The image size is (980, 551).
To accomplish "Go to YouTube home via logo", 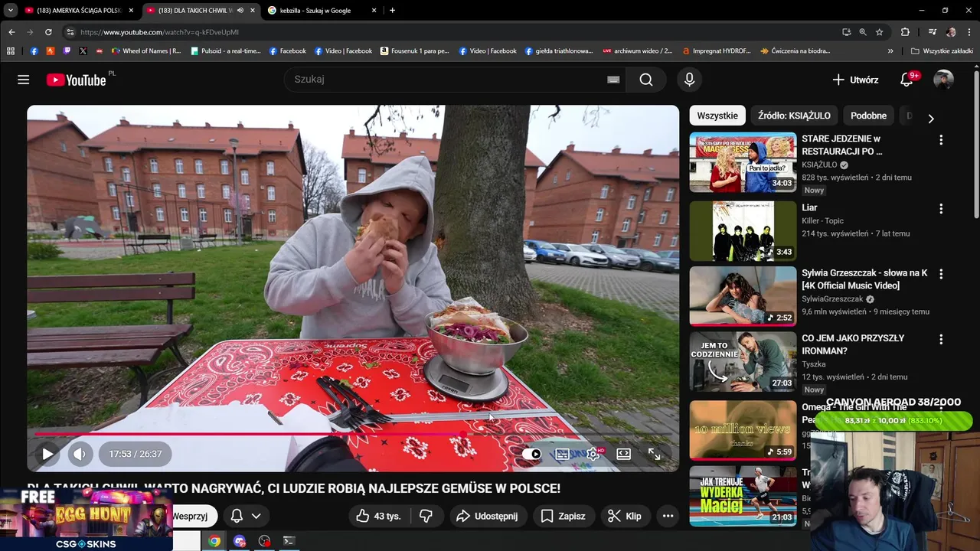I will [x=76, y=80].
